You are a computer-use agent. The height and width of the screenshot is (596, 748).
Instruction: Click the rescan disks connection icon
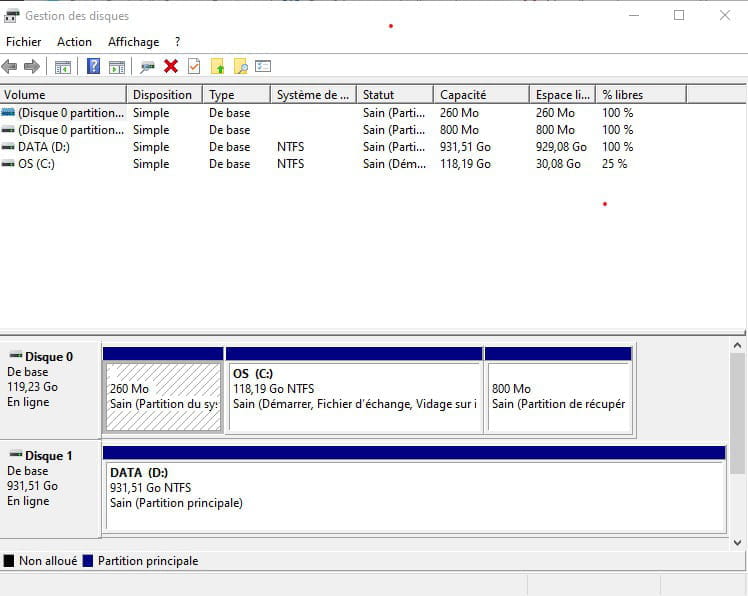pyautogui.click(x=147, y=67)
